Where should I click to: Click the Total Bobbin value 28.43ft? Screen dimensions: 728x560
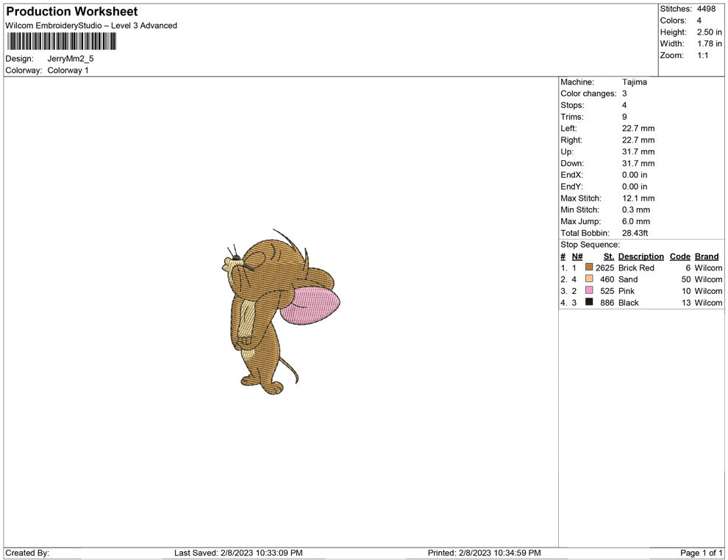[635, 233]
